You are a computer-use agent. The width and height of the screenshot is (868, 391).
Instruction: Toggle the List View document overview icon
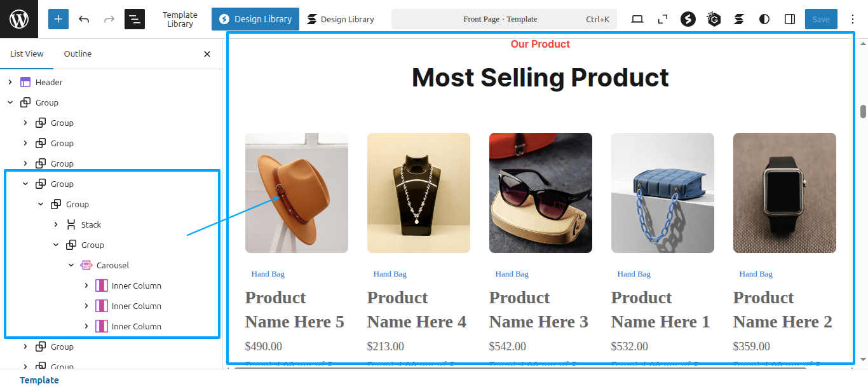135,19
